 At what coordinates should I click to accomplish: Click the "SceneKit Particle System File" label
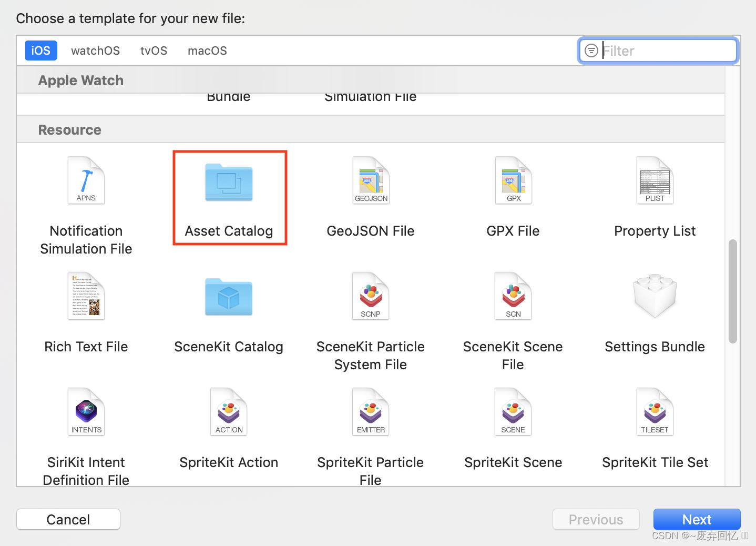(371, 356)
